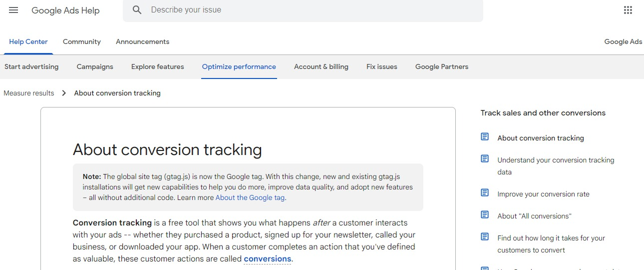This screenshot has height=270, width=644.
Task: Click the article icon beside Understand your conversion tracking data
Action: coord(485,159)
